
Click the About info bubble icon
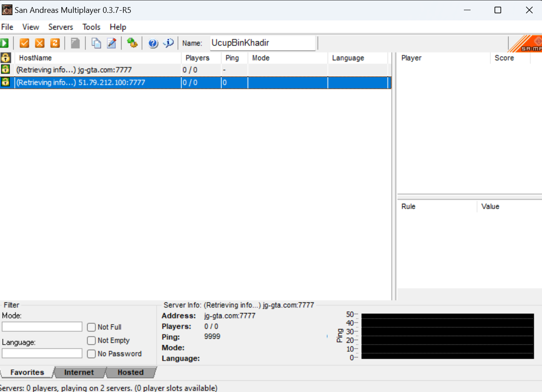point(169,43)
